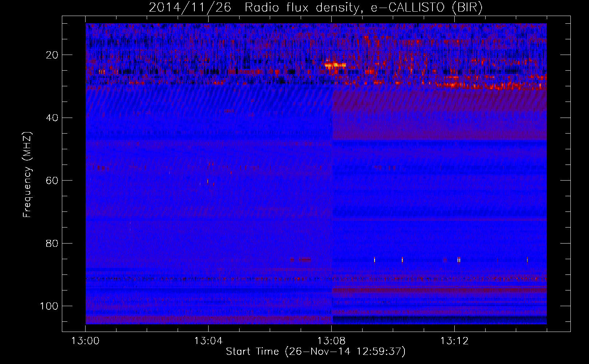The width and height of the screenshot is (589, 364).
Task: Click the 40 frequency tick label
Action: pyautogui.click(x=52, y=118)
